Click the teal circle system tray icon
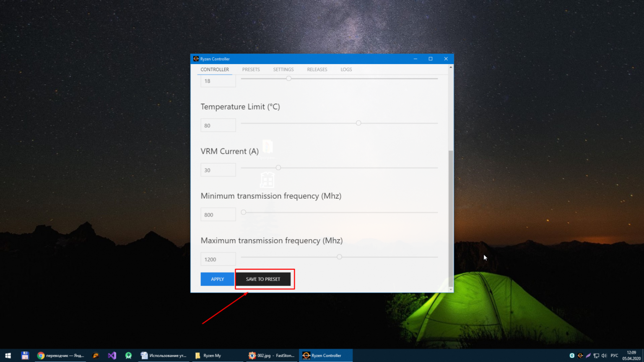This screenshot has height=362, width=644. tap(572, 355)
